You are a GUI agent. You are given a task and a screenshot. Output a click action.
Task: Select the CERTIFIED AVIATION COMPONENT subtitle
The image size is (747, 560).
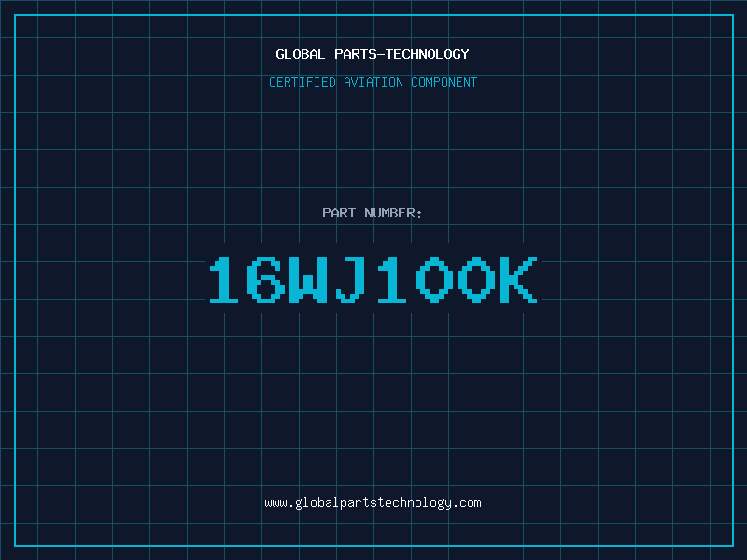coord(373,82)
